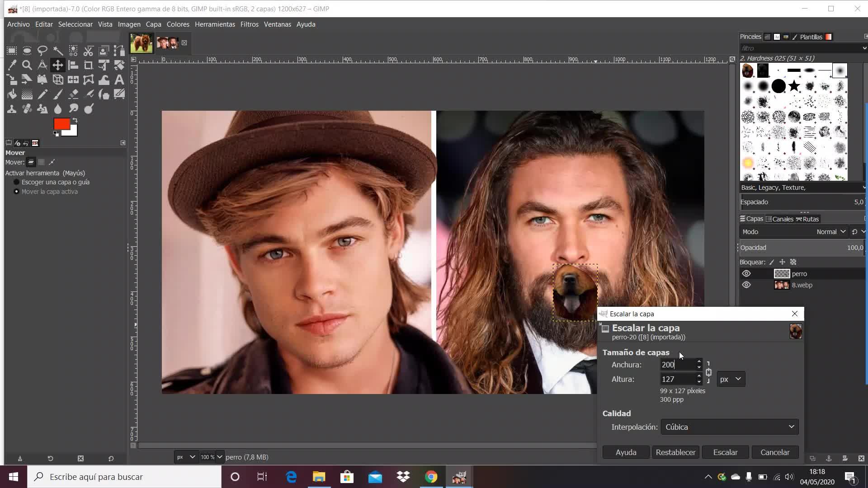Select the Rectangle Select tool
Viewport: 868px width, 488px height.
tap(12, 51)
